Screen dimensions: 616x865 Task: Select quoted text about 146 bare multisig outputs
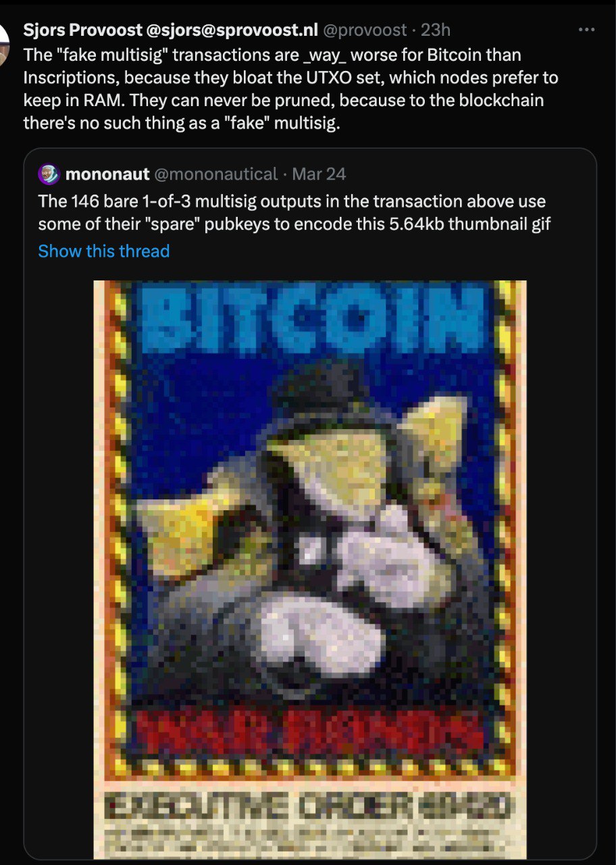(x=294, y=212)
